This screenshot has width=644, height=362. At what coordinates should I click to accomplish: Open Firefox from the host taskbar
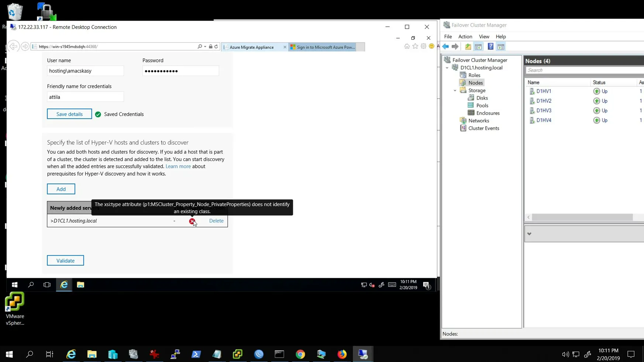click(342, 354)
